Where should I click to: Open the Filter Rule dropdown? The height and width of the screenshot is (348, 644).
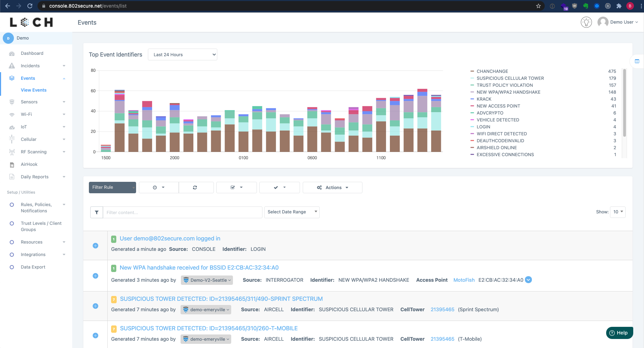112,187
